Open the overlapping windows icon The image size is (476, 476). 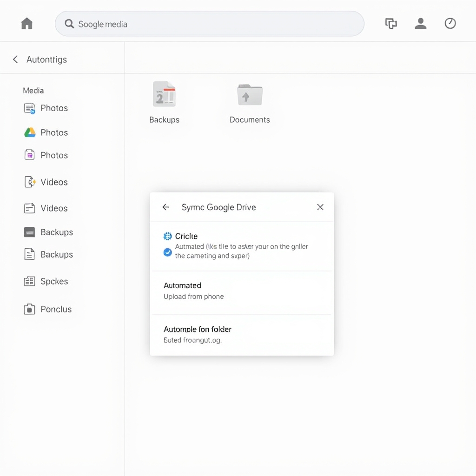pyautogui.click(x=391, y=23)
